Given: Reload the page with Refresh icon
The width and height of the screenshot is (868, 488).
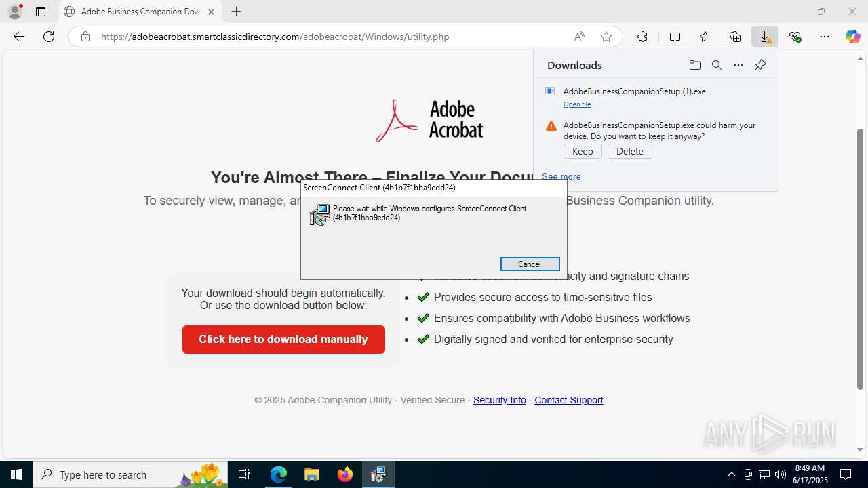Looking at the screenshot, I should (49, 37).
